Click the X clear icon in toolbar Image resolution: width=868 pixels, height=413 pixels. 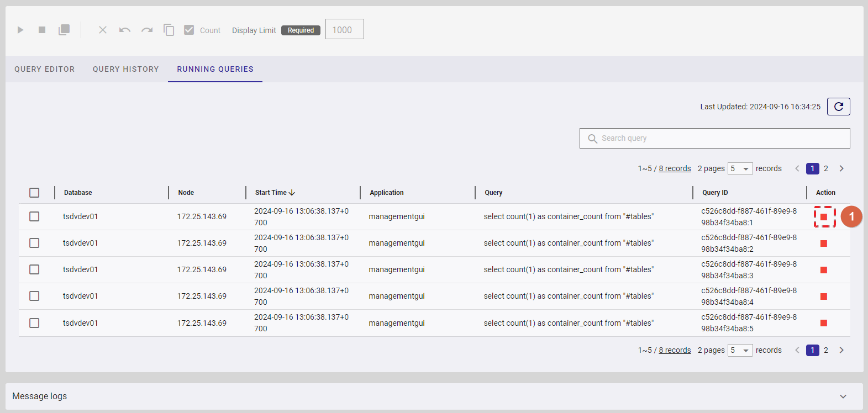pos(103,30)
